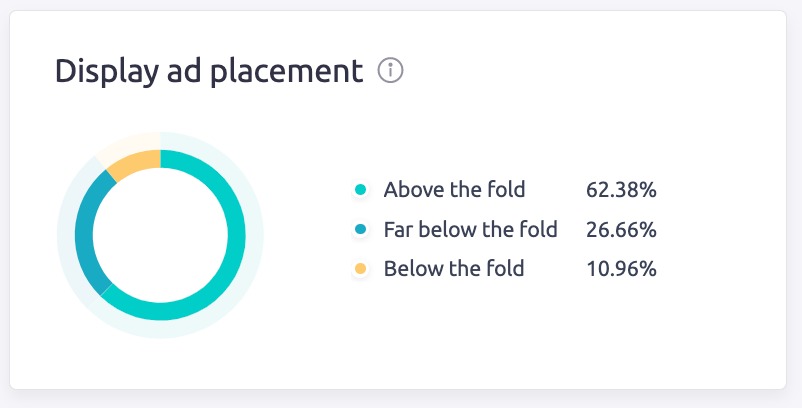The image size is (802, 408).
Task: Click the blue dot for Far below the fold
Action: pos(361,230)
